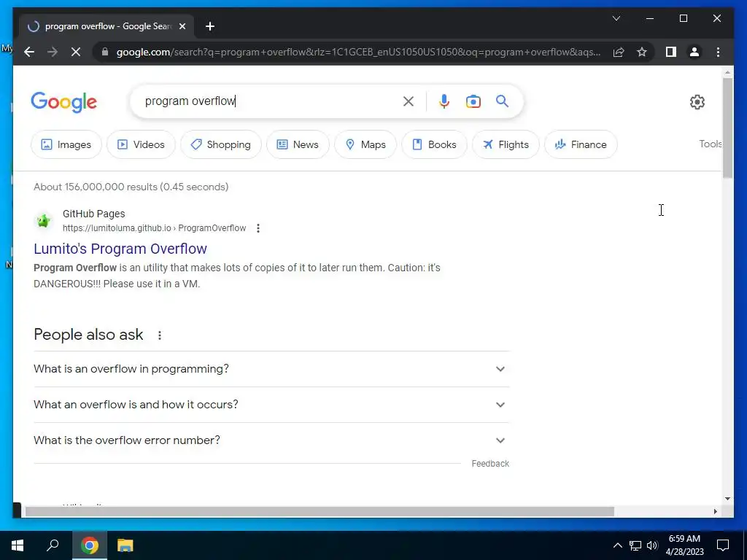Search by voice with the microphone
This screenshot has width=747, height=560.
tap(444, 101)
